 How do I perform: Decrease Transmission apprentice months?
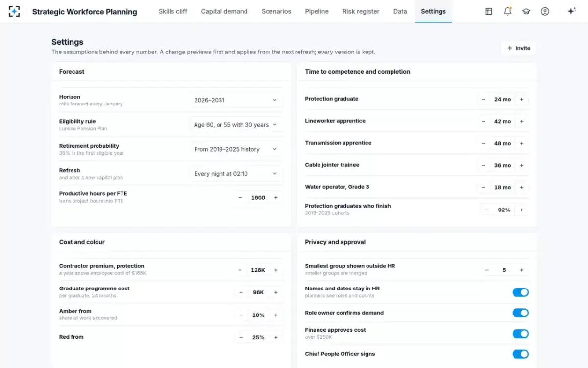coord(483,143)
